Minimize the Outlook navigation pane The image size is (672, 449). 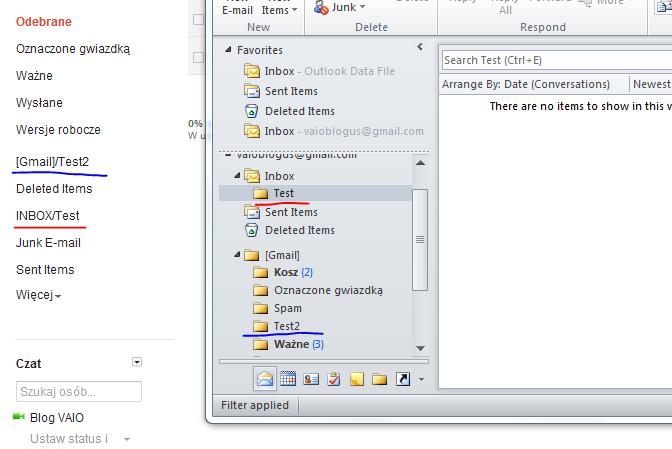tap(420, 48)
